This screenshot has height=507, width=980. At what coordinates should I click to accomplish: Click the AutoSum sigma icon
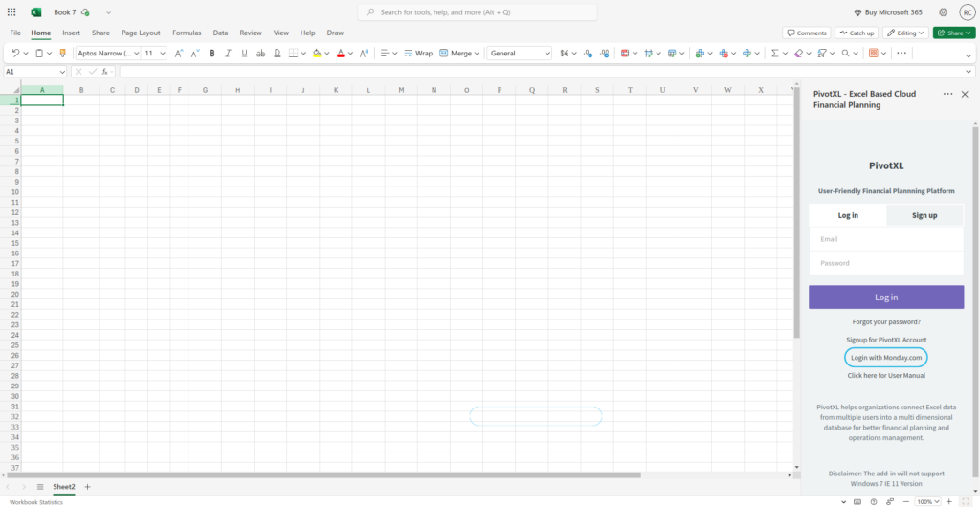[775, 53]
